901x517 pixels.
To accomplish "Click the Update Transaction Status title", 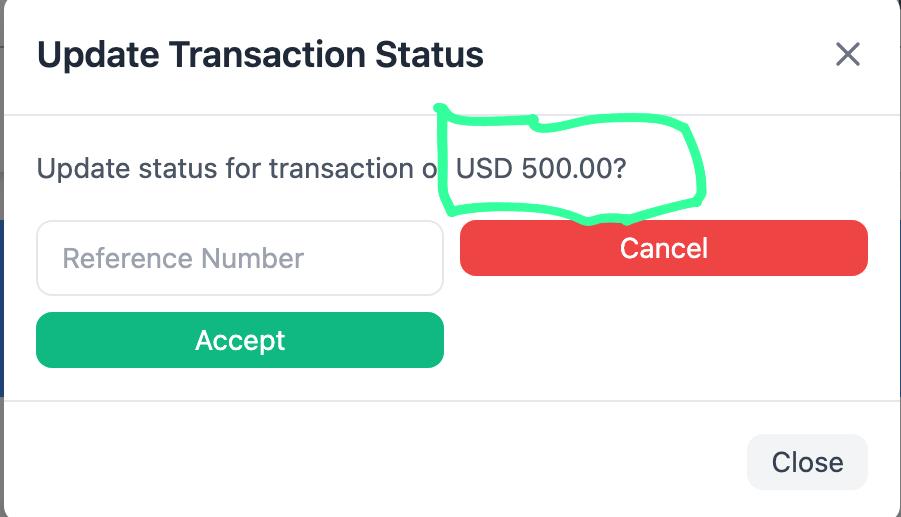I will click(260, 54).
